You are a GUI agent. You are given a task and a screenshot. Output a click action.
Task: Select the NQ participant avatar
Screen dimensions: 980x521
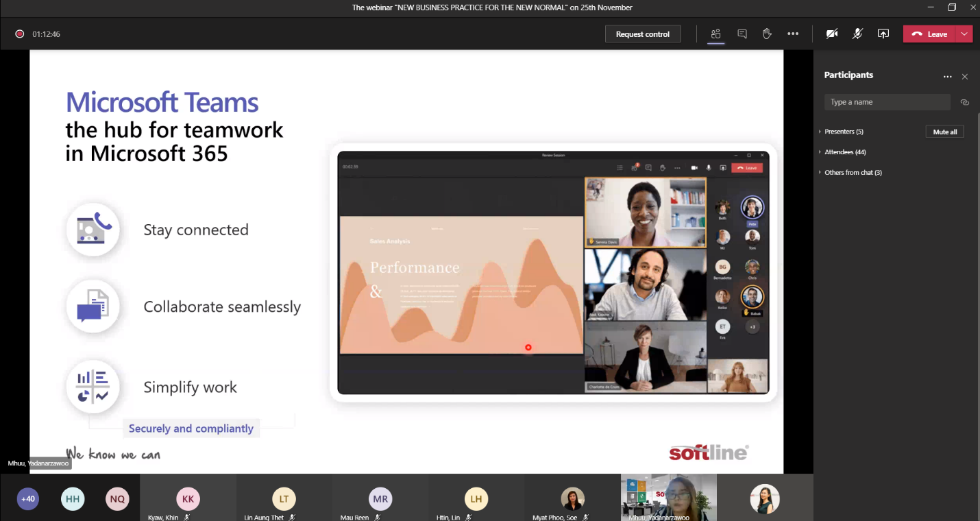pos(117,498)
